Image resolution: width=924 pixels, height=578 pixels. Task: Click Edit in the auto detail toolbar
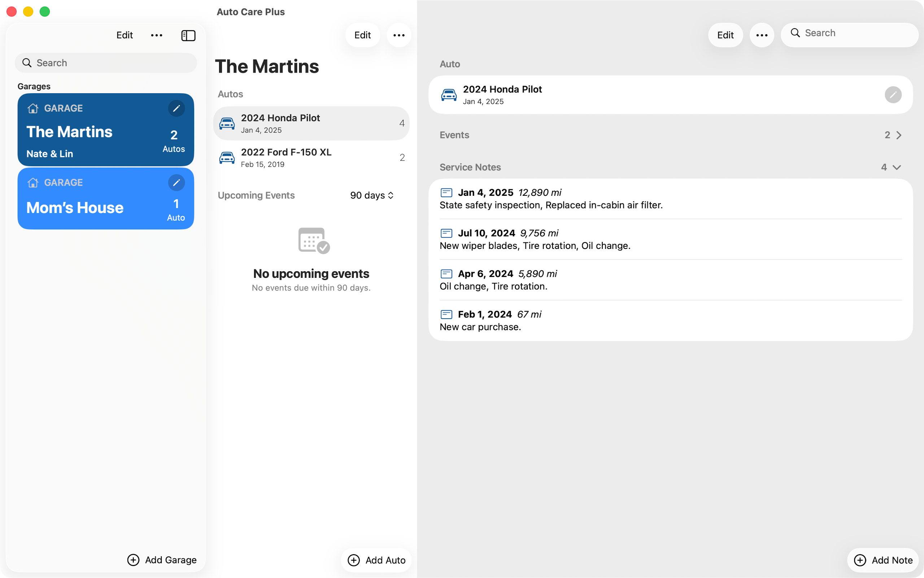click(x=725, y=35)
